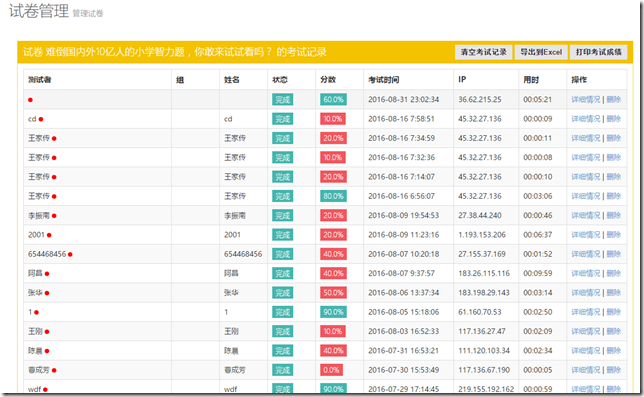Open 详细情况 for 李振南's record

tap(586, 215)
